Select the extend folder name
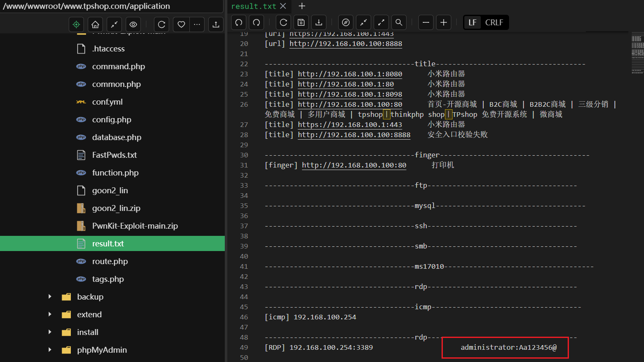Viewport: 644px width, 362px height. click(89, 315)
